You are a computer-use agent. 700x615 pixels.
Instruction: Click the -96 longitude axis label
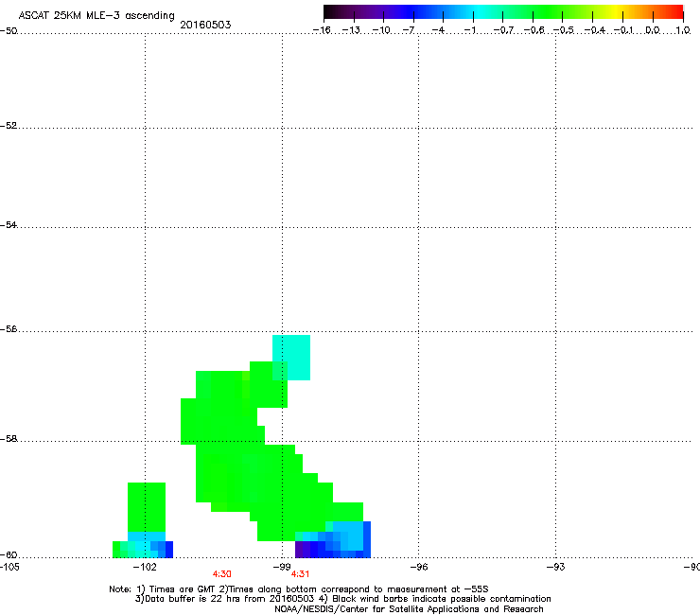[419, 567]
